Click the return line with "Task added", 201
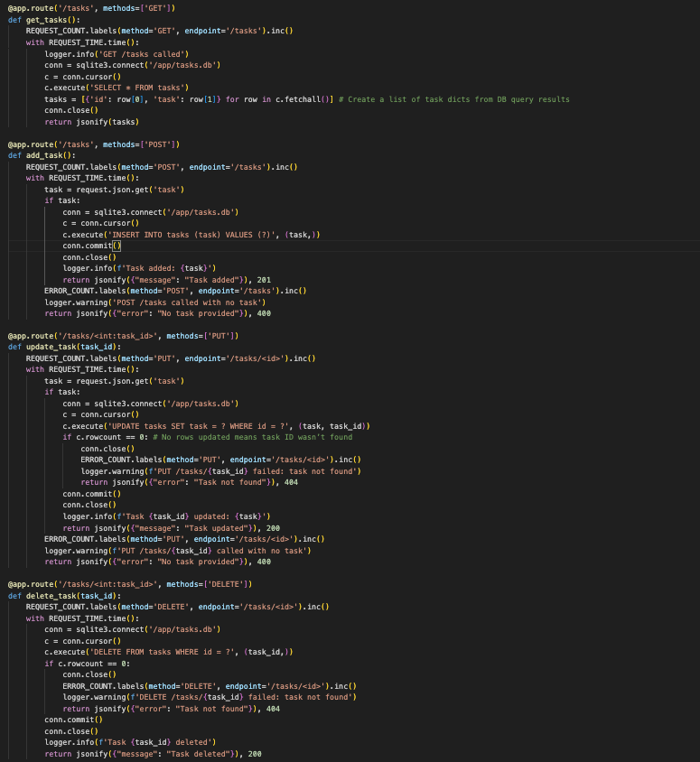This screenshot has width=700, height=762. 167,280
